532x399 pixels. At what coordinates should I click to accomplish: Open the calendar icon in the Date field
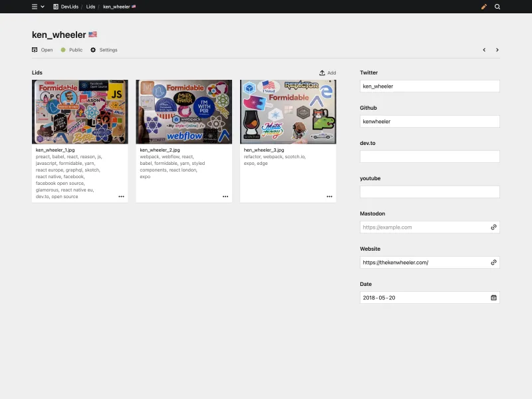[x=493, y=297]
